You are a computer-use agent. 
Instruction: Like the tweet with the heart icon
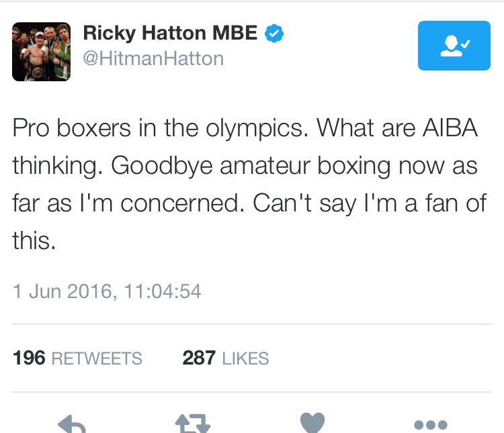(x=312, y=423)
